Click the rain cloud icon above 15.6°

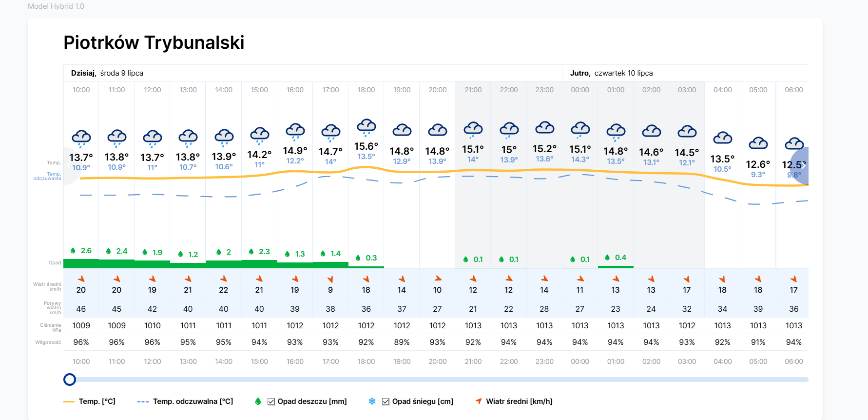click(x=366, y=126)
